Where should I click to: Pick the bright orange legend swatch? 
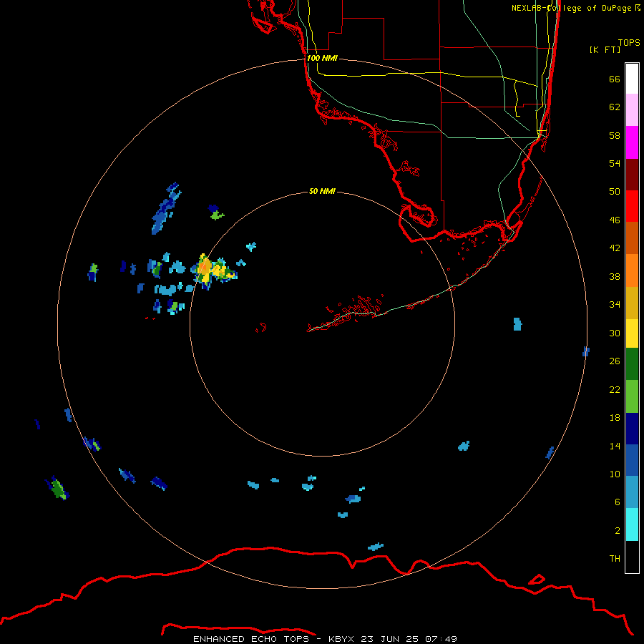632,270
